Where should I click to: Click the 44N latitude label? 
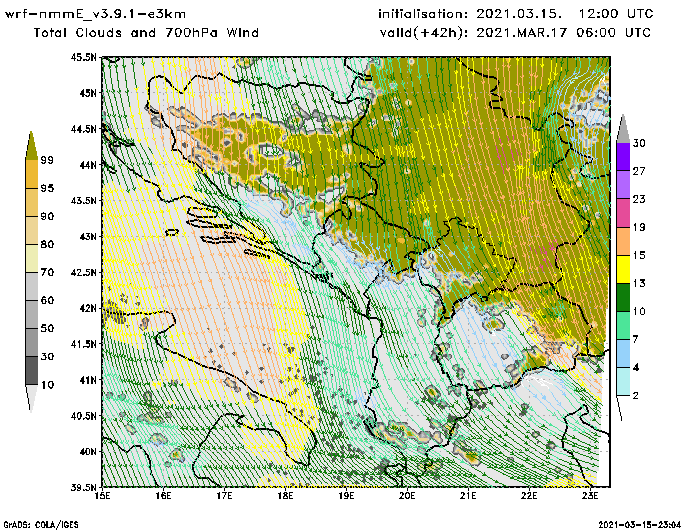click(88, 165)
